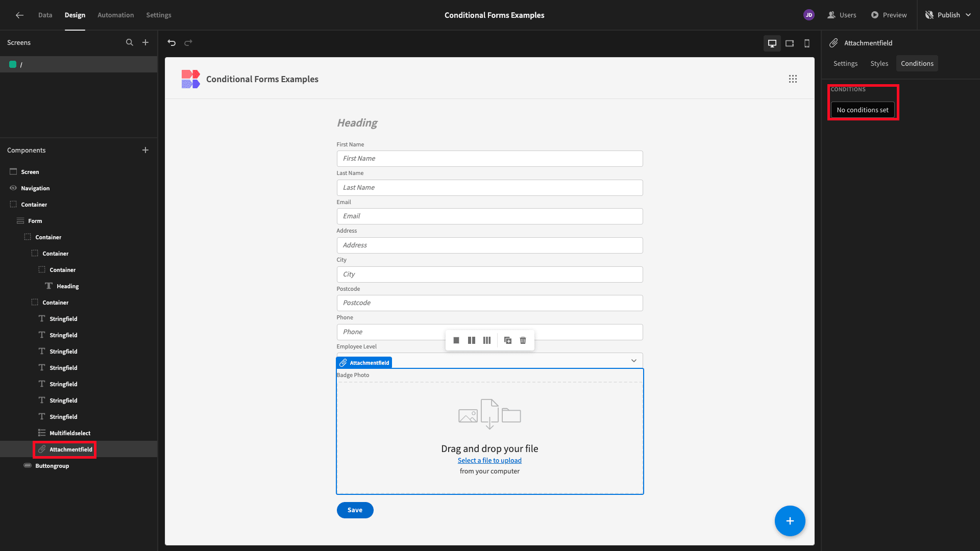Select the Screen component
980x551 pixels.
[79, 172]
